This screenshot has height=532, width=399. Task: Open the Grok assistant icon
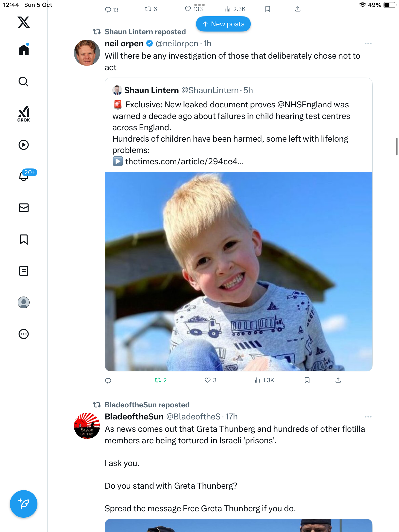click(24, 114)
